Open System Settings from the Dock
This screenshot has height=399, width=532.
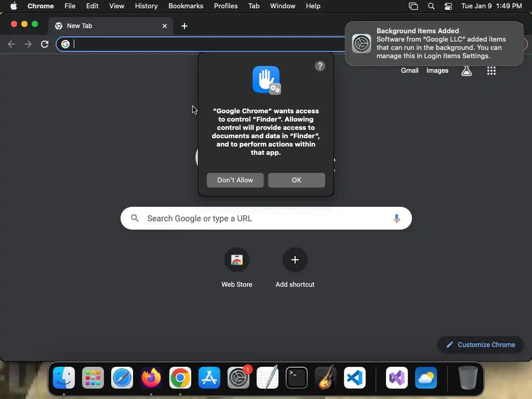click(x=238, y=378)
